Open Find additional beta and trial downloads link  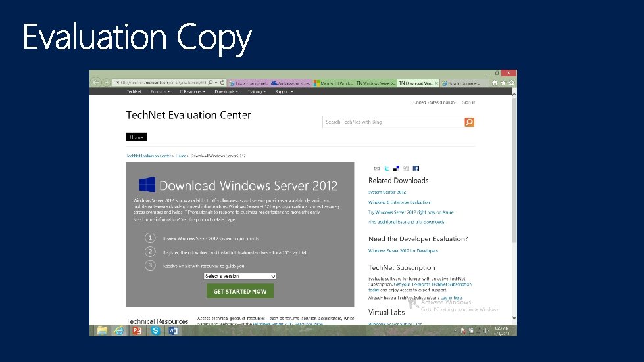coord(406,222)
